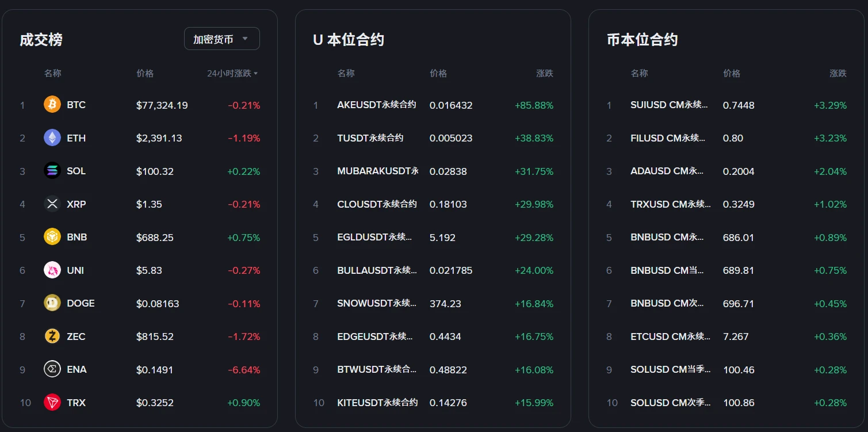Open SUIUSD CM perpetual contract
The width and height of the screenshot is (868, 432).
pyautogui.click(x=670, y=105)
